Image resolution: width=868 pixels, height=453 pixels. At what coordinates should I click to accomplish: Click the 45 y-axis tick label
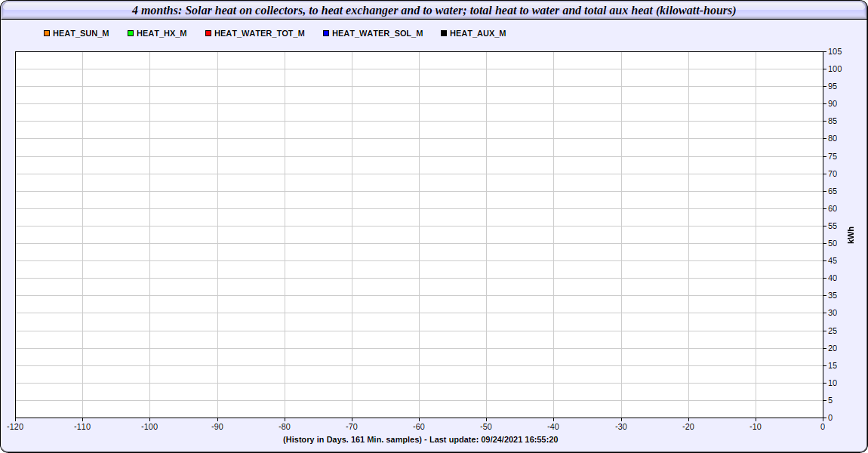click(x=833, y=260)
